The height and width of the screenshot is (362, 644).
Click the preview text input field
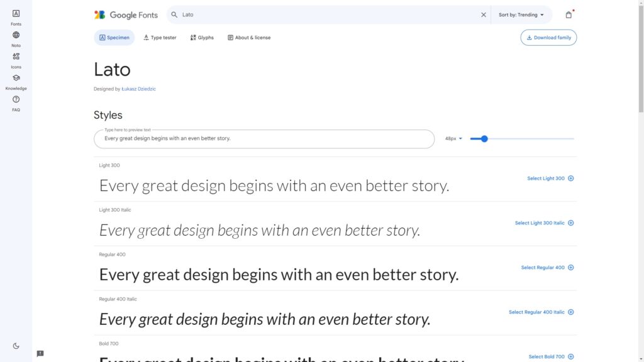(x=264, y=138)
